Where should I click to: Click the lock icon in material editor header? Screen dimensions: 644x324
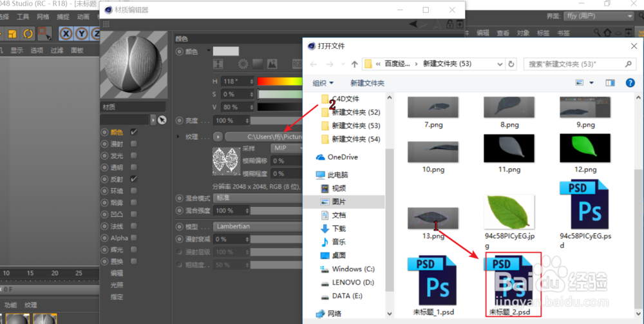(450, 24)
